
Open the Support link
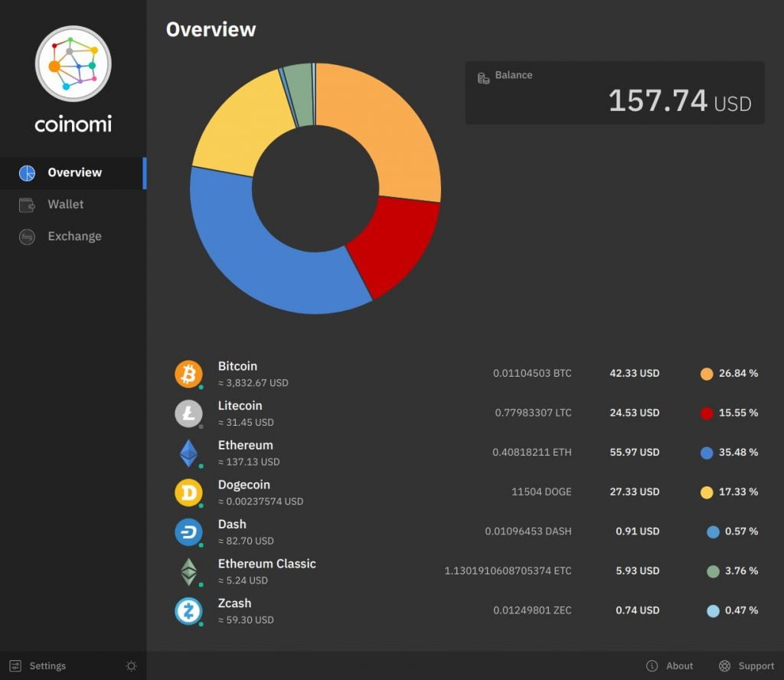(x=746, y=665)
